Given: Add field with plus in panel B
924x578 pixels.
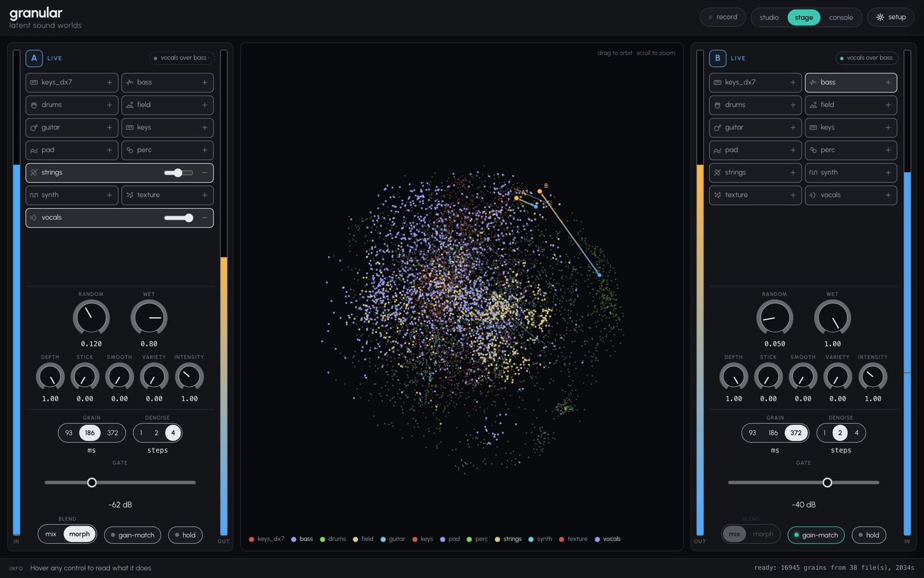Looking at the screenshot, I should (888, 105).
